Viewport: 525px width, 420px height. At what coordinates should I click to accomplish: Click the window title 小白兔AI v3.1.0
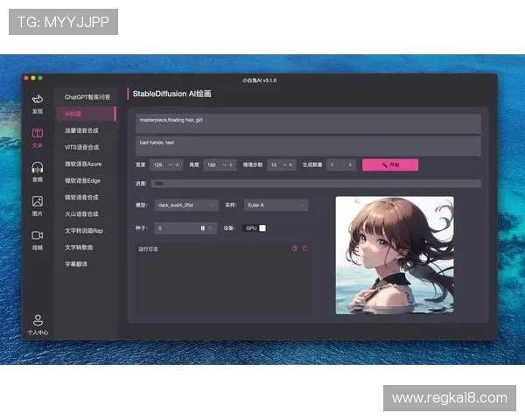point(260,80)
